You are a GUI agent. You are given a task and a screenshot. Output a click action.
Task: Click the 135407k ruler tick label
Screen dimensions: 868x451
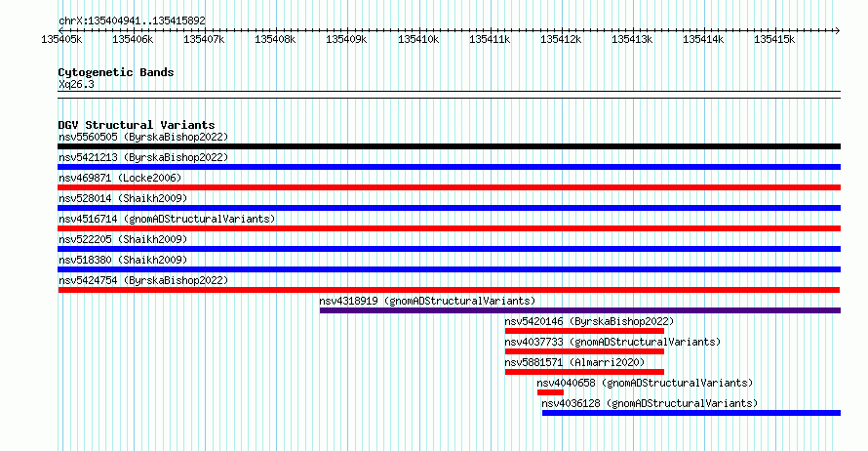tap(204, 39)
